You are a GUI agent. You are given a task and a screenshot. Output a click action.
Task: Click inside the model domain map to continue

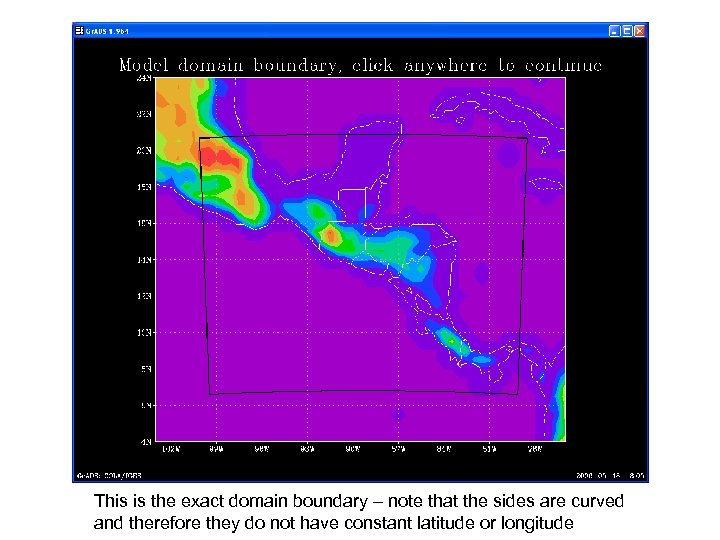pyautogui.click(x=360, y=259)
